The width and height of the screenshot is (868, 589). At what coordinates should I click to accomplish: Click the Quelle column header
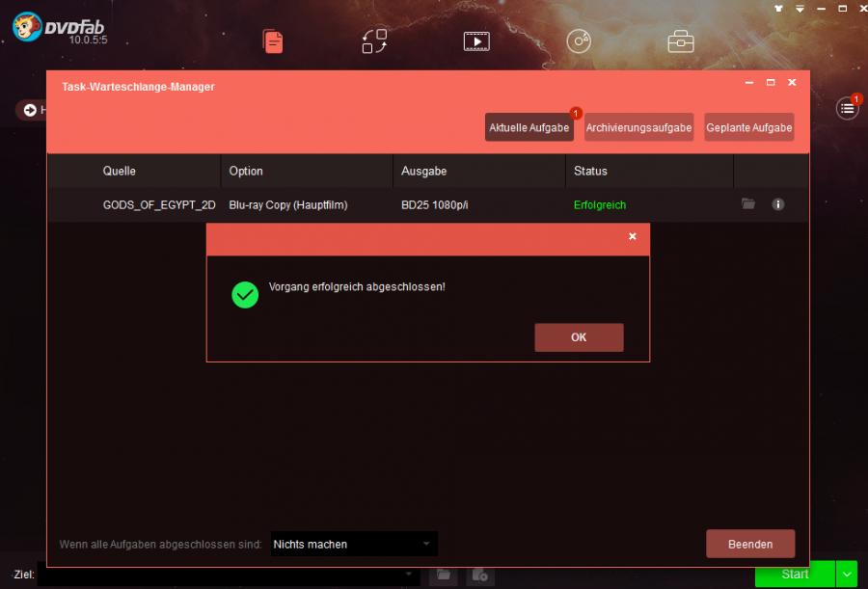pyautogui.click(x=134, y=171)
